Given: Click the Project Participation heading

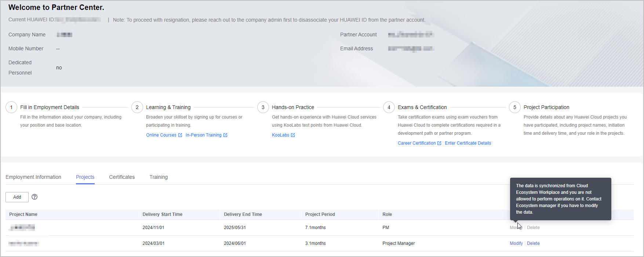Looking at the screenshot, I should tap(546, 107).
